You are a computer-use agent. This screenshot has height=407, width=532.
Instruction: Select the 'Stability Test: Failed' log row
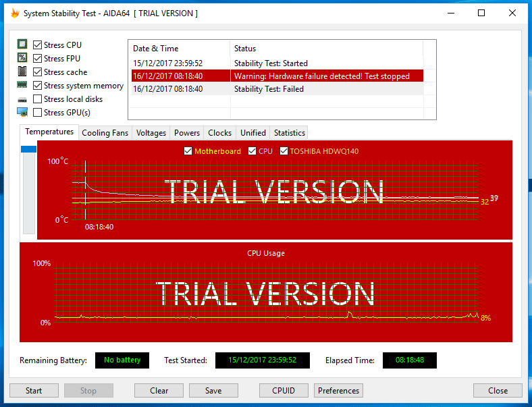coord(277,89)
